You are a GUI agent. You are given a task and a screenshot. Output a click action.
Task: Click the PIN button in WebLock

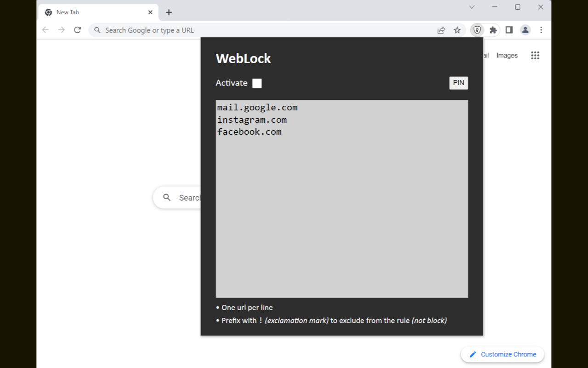click(x=458, y=83)
